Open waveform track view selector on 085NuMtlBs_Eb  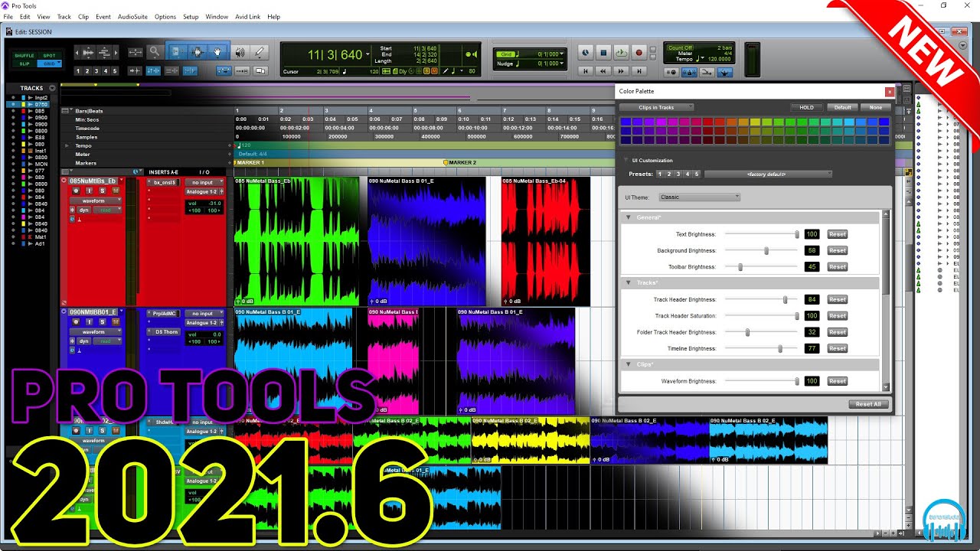coord(96,201)
